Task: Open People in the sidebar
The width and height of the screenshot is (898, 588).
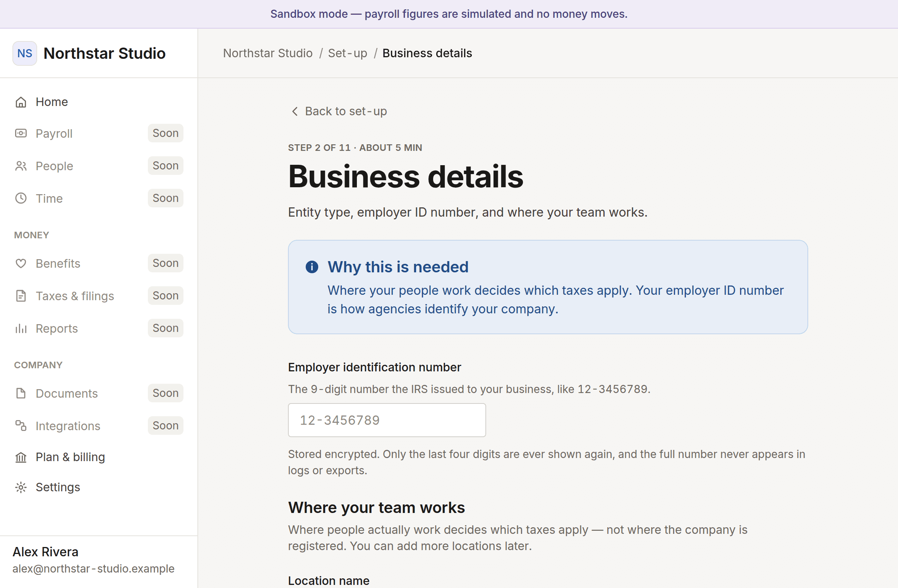Action: 99,166
